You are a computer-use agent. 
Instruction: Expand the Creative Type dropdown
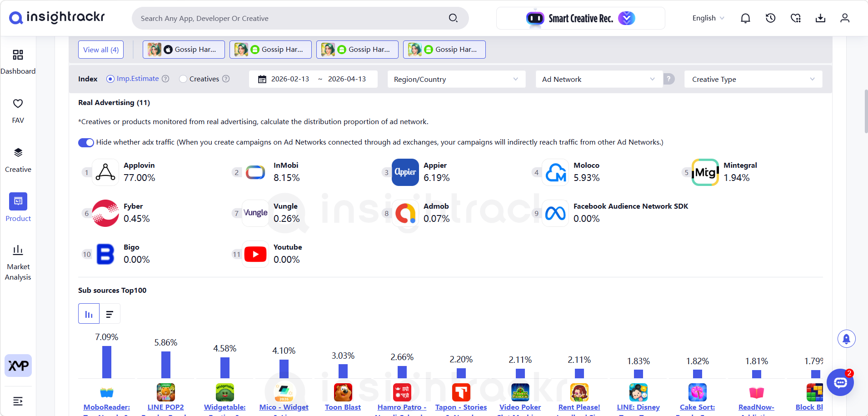coord(753,79)
